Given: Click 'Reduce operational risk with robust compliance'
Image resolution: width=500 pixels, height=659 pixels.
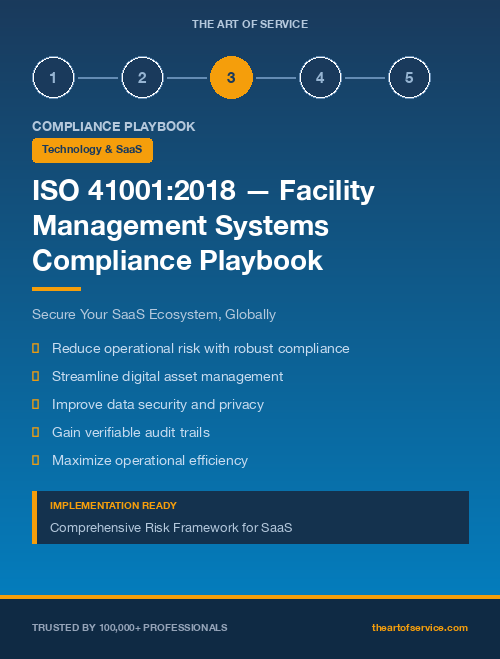Looking at the screenshot, I should point(200,348).
